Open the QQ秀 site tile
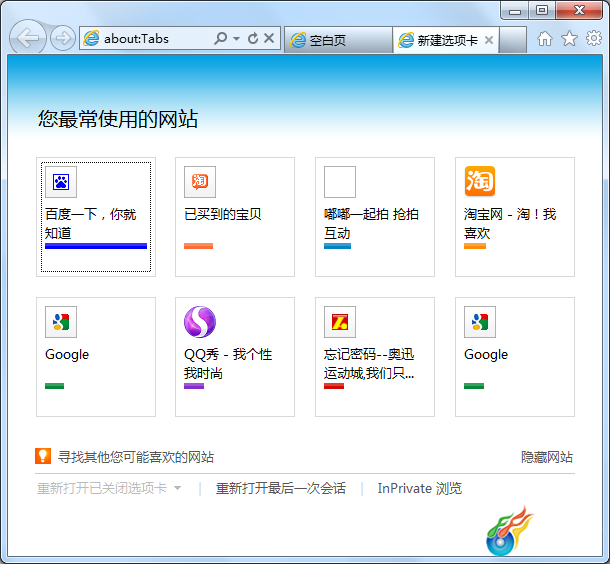Viewport: 610px width, 564px height. (235, 357)
